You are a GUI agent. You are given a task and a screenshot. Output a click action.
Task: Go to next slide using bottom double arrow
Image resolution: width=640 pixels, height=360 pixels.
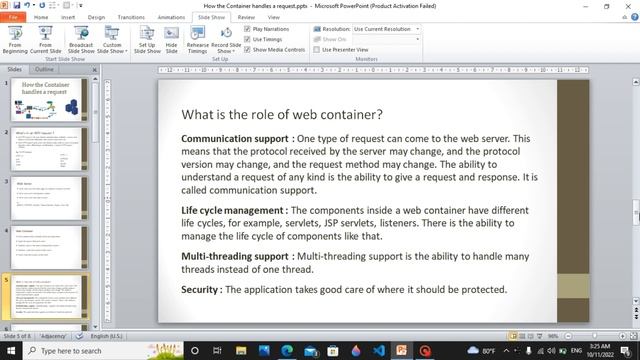(x=636, y=317)
